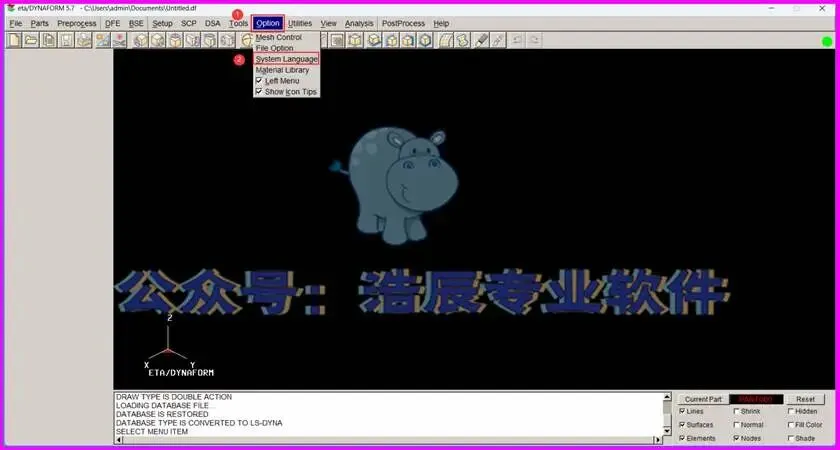Open the SCP menu
The image size is (840, 450).
189,24
